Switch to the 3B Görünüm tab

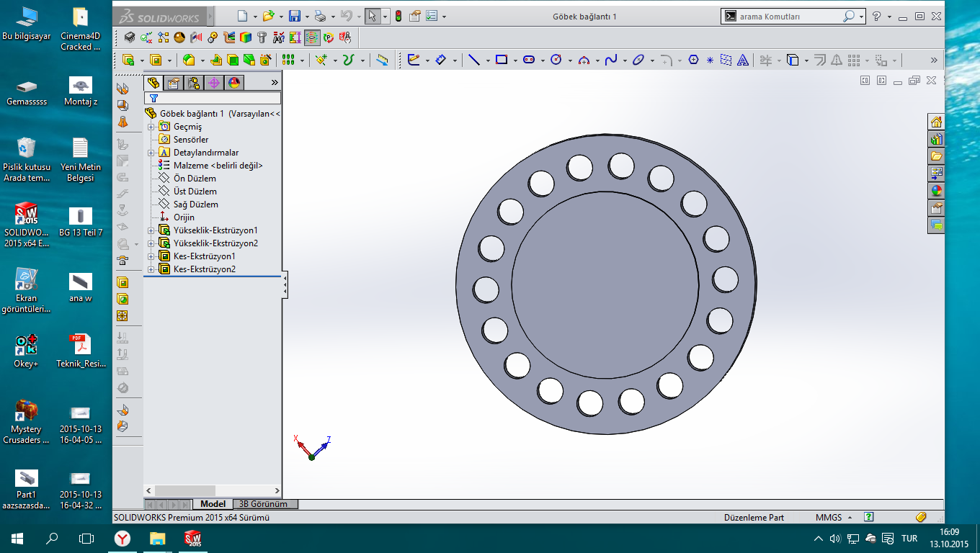pyautogui.click(x=263, y=504)
